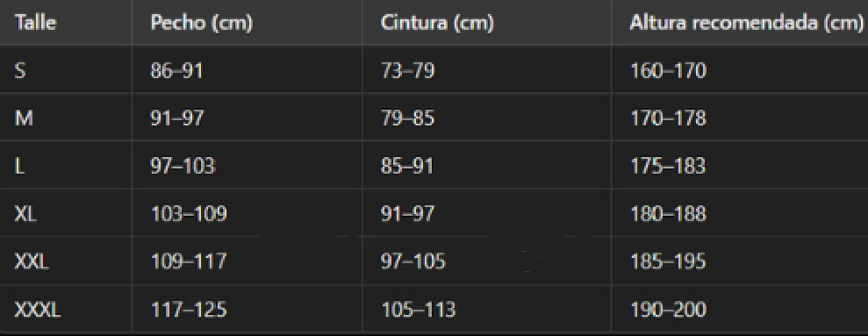The height and width of the screenshot is (336, 868).
Task: Click the Pecho (cm) column header
Action: click(x=202, y=24)
